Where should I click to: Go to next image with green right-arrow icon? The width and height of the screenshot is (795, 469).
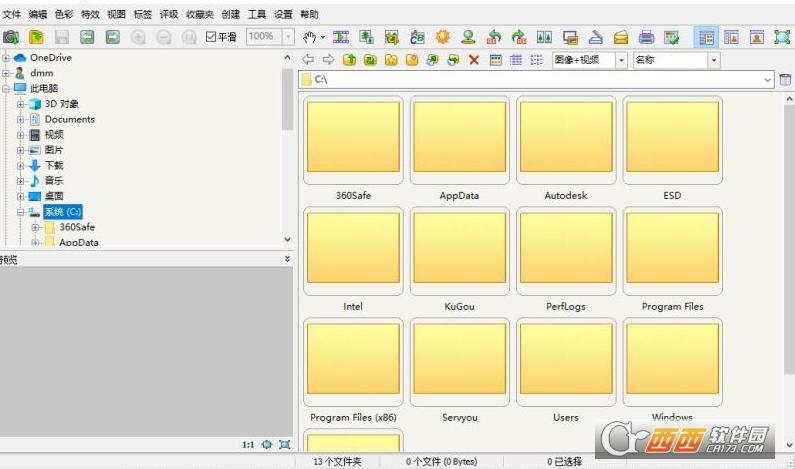click(113, 37)
